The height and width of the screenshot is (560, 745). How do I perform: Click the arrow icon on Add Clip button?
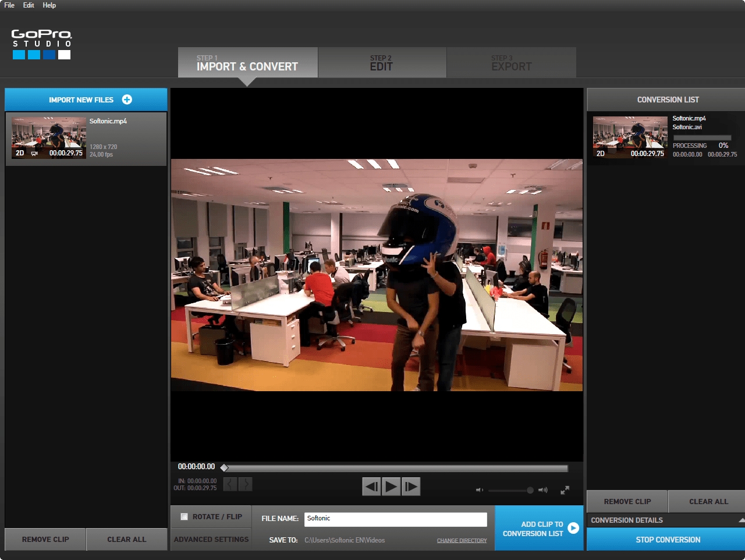click(573, 528)
